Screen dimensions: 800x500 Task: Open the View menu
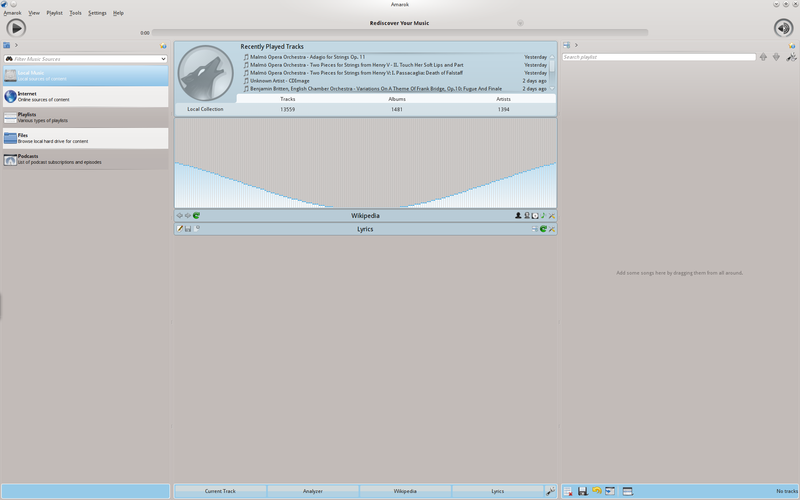click(34, 13)
